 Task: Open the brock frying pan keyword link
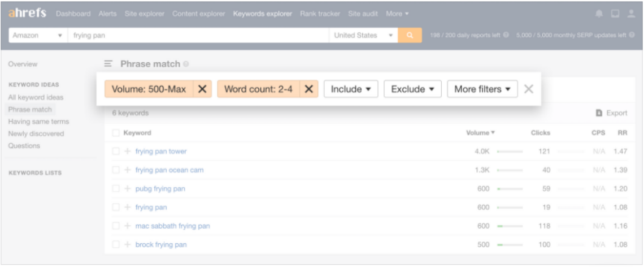161,244
